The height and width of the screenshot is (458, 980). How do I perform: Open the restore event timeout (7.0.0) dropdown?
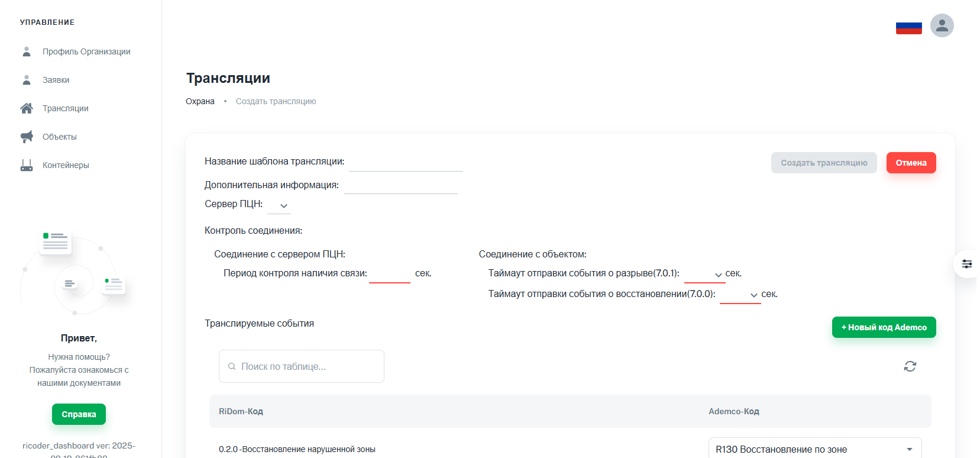(740, 295)
